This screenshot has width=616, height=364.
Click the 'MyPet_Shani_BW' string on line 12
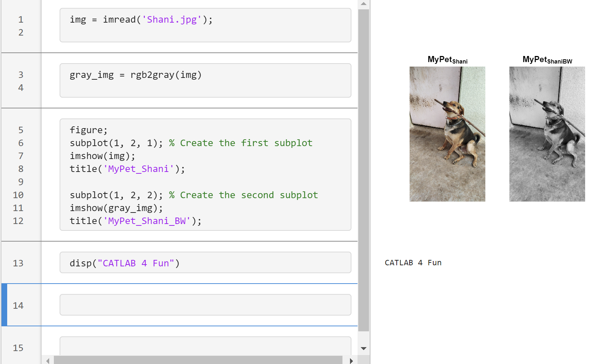[x=147, y=221]
